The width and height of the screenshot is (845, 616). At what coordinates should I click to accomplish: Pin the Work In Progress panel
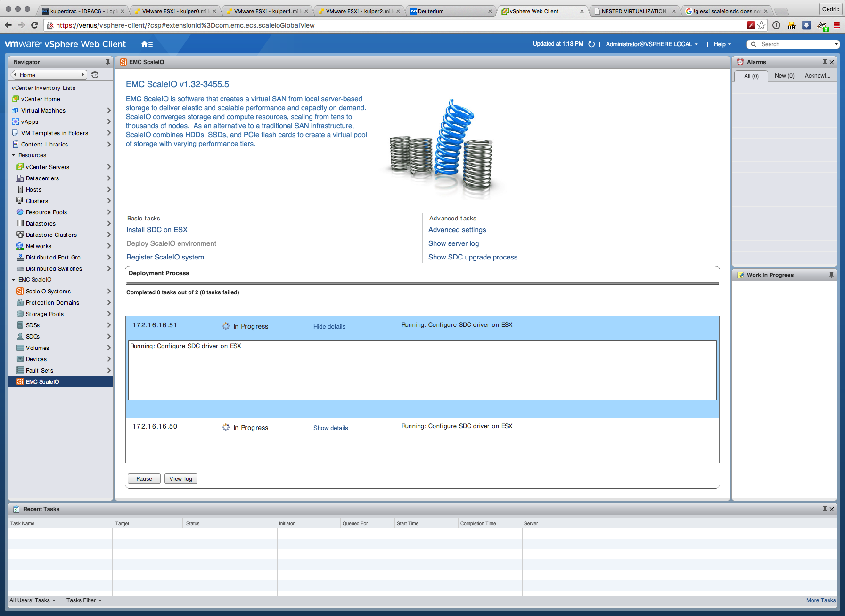point(831,275)
